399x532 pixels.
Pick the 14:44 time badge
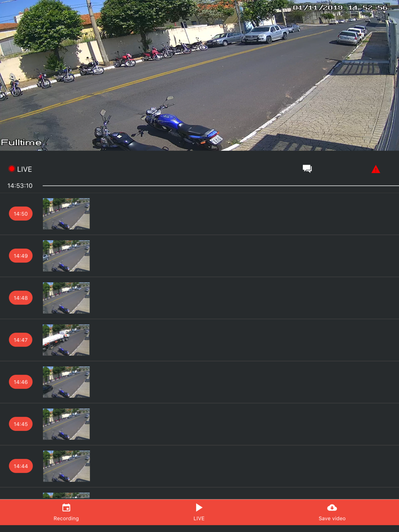coord(21,466)
